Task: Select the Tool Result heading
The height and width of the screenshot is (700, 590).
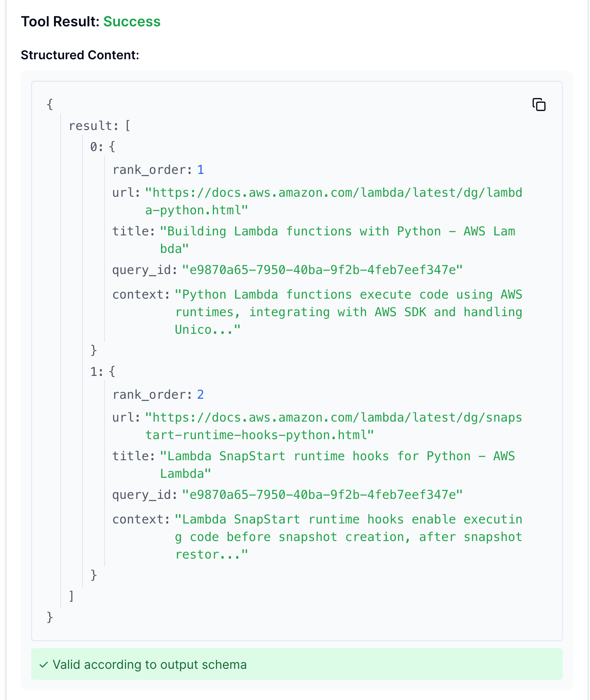Action: [59, 21]
